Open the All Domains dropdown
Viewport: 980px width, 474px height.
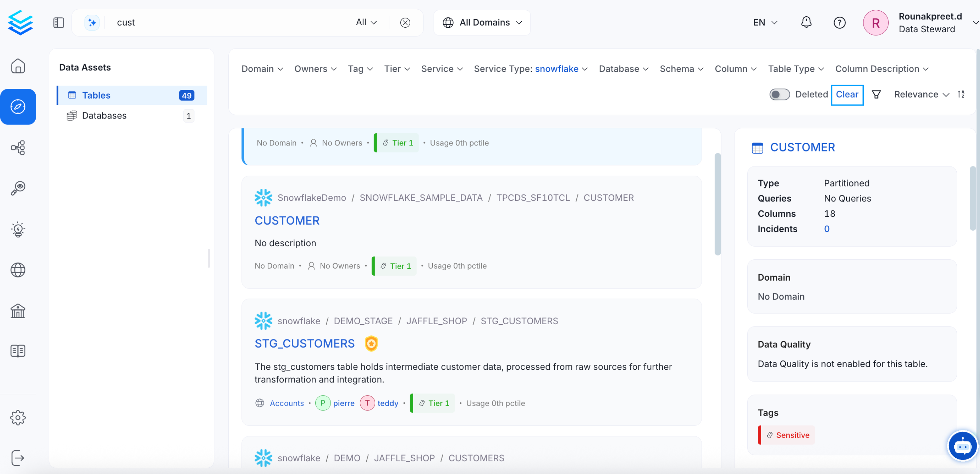pos(482,22)
